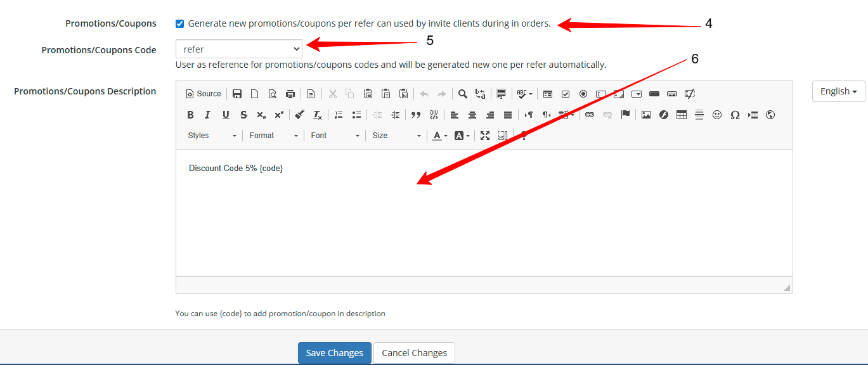868x365 pixels.
Task: Insert special character with Omega icon
Action: point(735,115)
